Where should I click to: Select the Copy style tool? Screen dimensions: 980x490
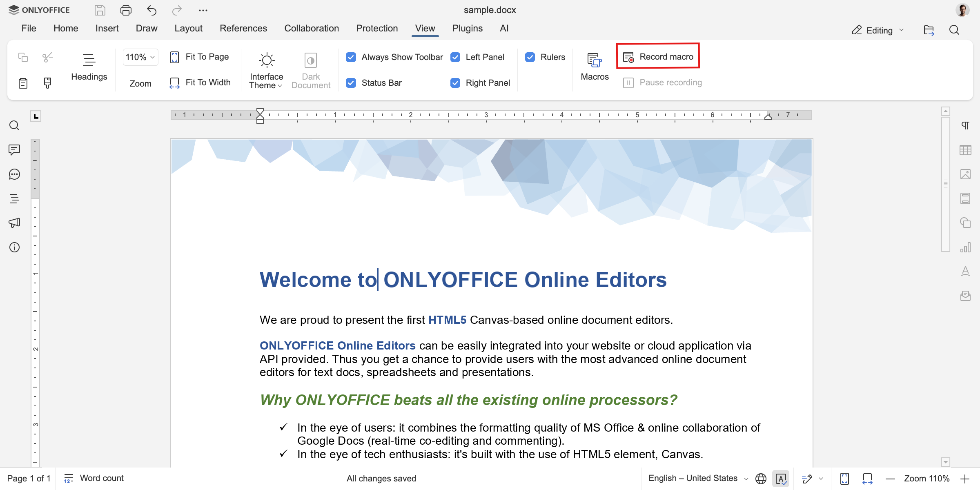47,83
